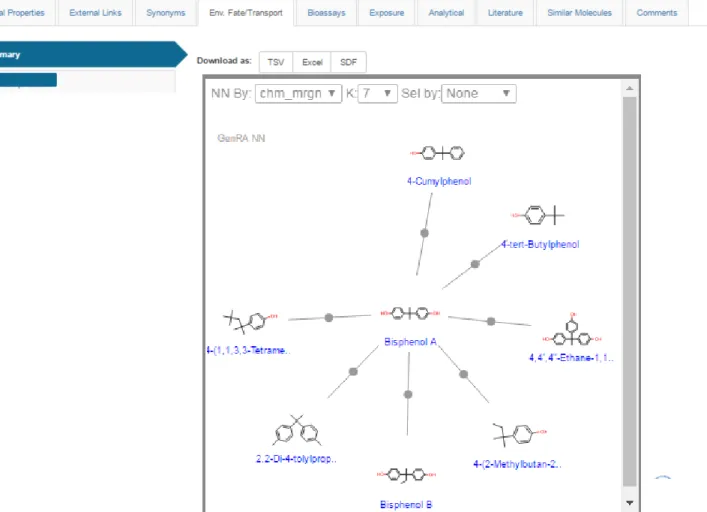707x512 pixels.
Task: Select the 2,2-Di-4-tolylpropane structure image
Action: pyautogui.click(x=297, y=430)
